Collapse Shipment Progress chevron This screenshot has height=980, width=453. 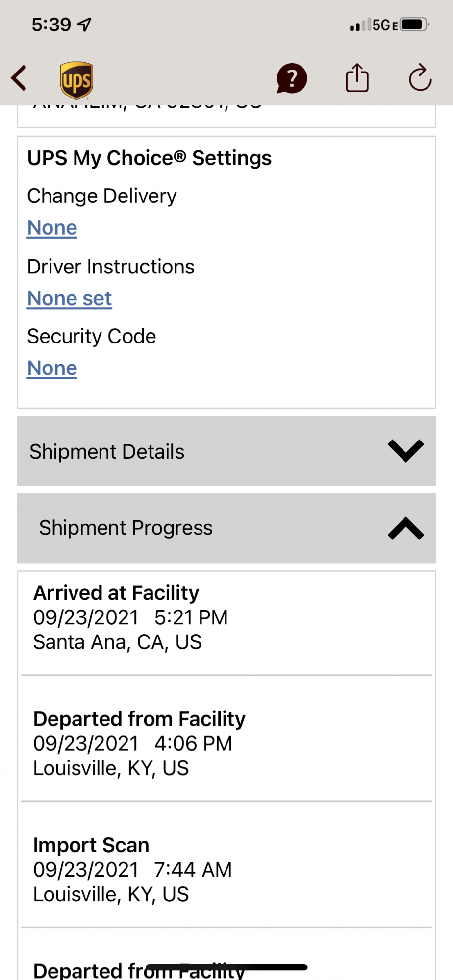pyautogui.click(x=405, y=528)
